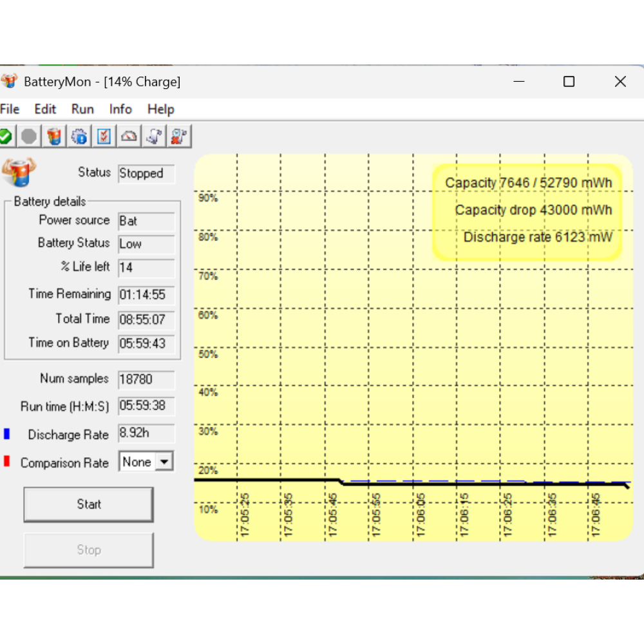The image size is (644, 644).
Task: Open the Info menu
Action: (120, 109)
